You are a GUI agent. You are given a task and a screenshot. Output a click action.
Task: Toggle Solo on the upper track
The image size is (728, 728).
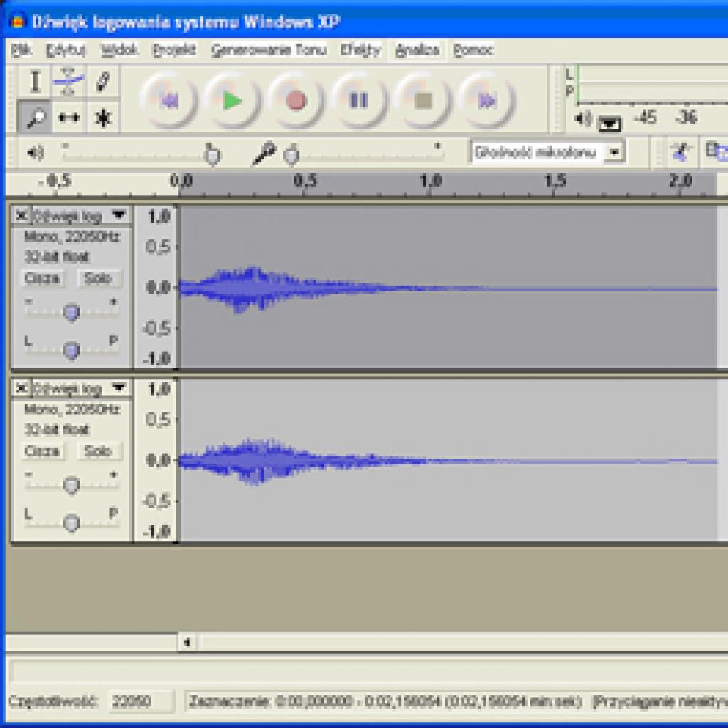pos(98,278)
